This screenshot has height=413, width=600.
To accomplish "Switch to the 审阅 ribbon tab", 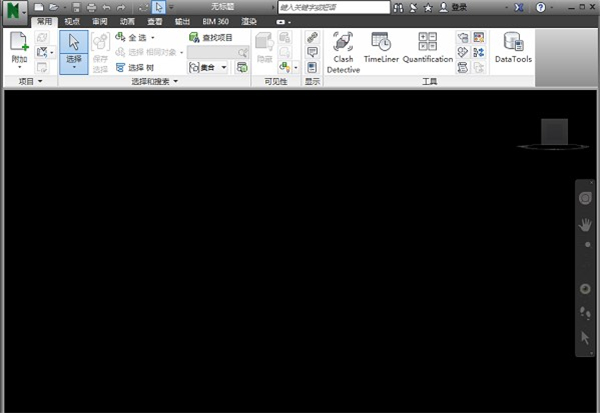I will 99,21.
